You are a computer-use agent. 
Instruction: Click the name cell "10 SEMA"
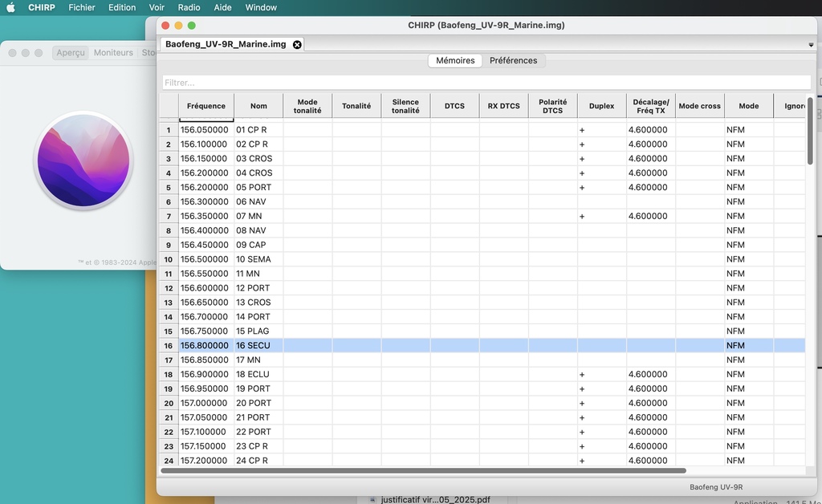[258, 259]
